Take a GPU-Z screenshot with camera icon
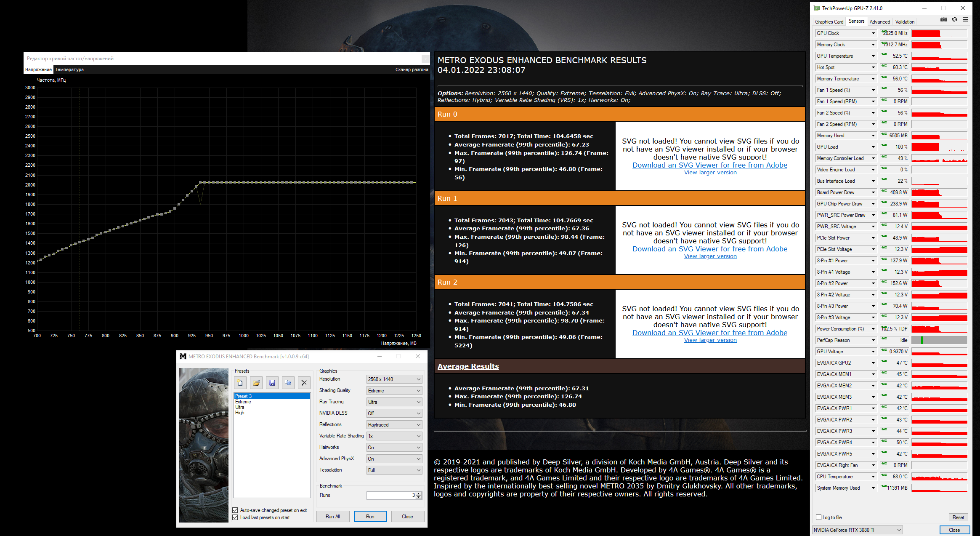 coord(944,19)
